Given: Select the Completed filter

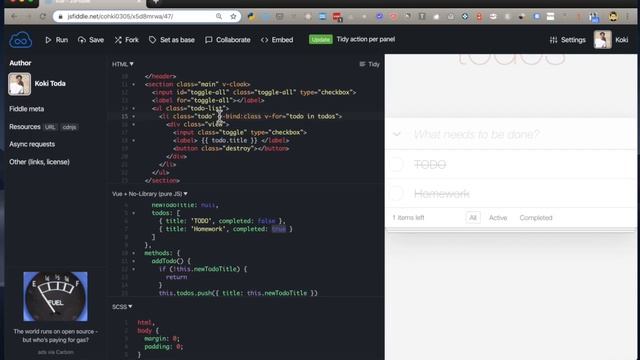Looking at the screenshot, I should click(536, 218).
